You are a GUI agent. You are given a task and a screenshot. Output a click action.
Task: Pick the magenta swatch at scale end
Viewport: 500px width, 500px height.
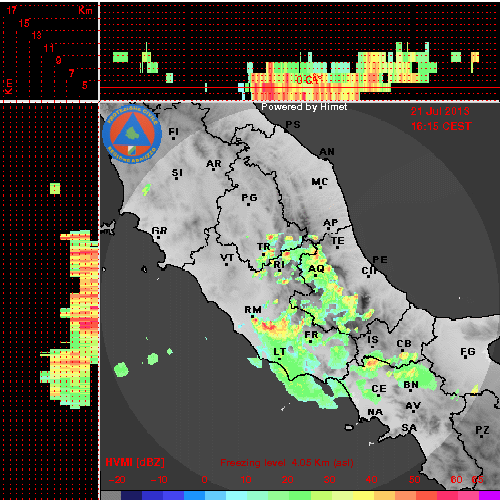489,495
